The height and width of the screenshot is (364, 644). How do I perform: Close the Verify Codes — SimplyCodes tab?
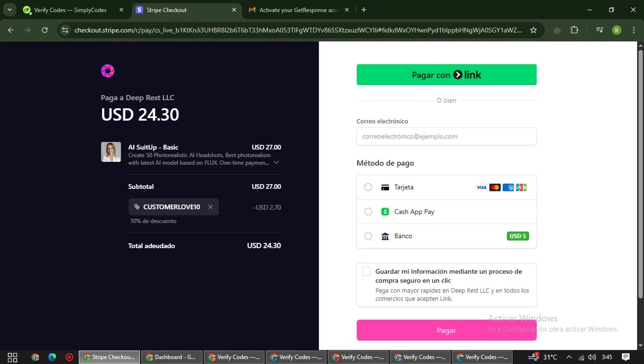122,10
